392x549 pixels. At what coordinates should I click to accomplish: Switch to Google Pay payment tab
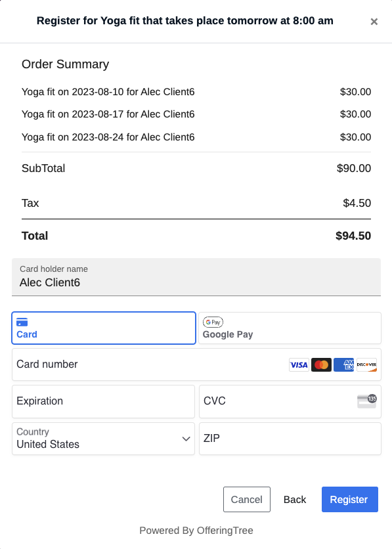click(290, 328)
